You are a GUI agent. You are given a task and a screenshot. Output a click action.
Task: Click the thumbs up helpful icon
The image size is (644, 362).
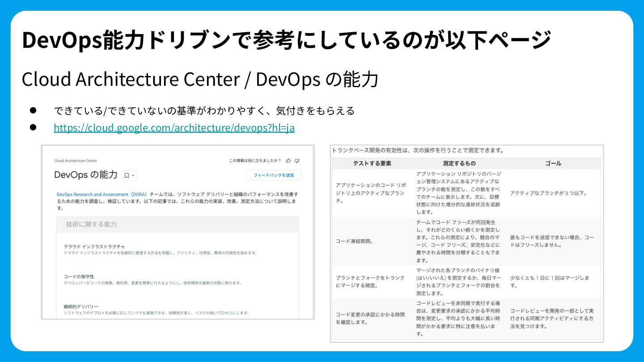point(288,160)
